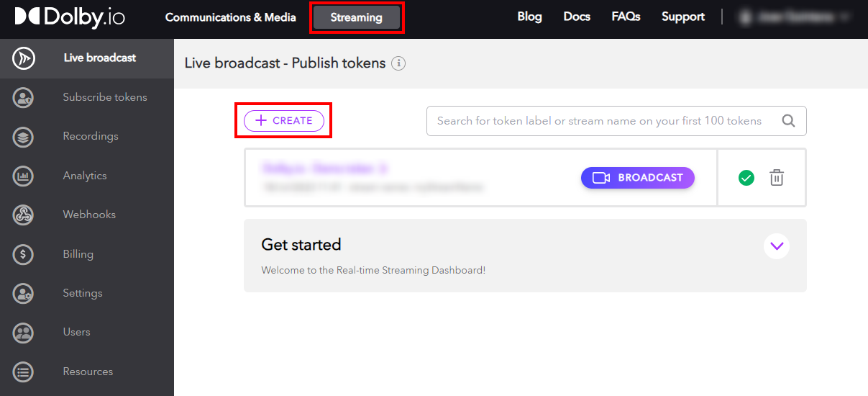The width and height of the screenshot is (868, 396).
Task: Expand the Get started section chevron
Action: pos(776,246)
